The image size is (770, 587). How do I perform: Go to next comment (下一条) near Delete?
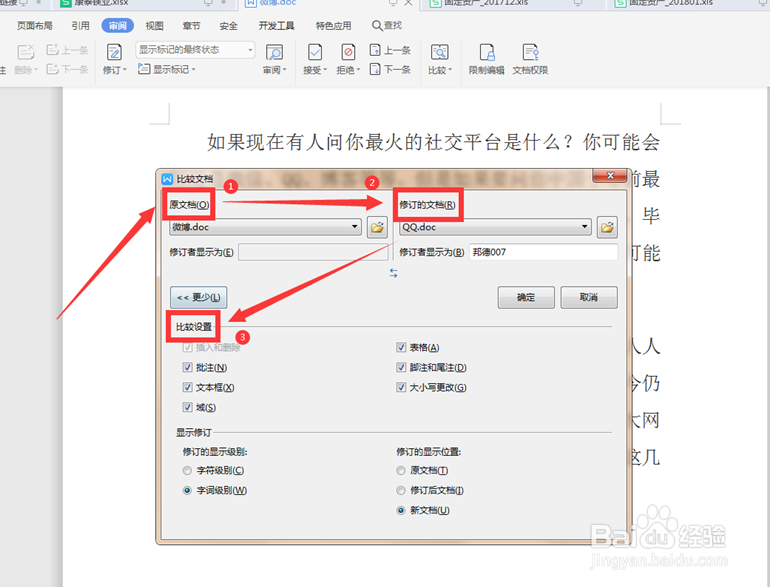tap(67, 69)
